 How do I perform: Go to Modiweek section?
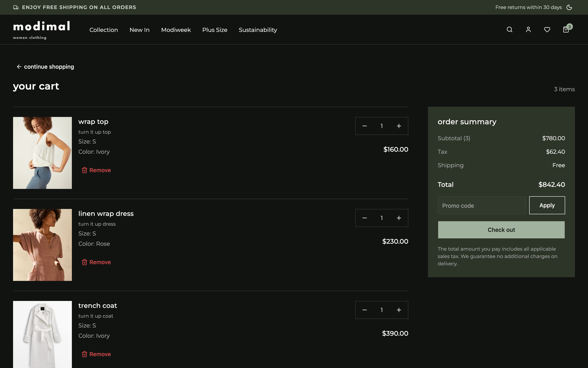[176, 30]
